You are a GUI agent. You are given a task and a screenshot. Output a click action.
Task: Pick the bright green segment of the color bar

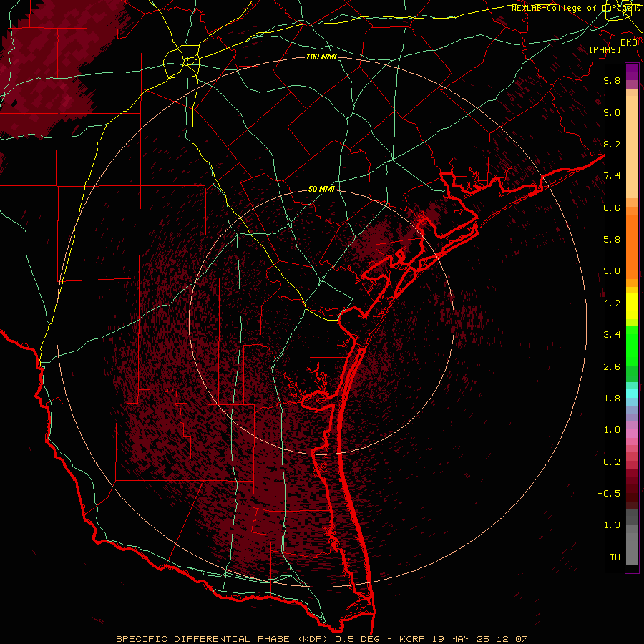click(632, 346)
